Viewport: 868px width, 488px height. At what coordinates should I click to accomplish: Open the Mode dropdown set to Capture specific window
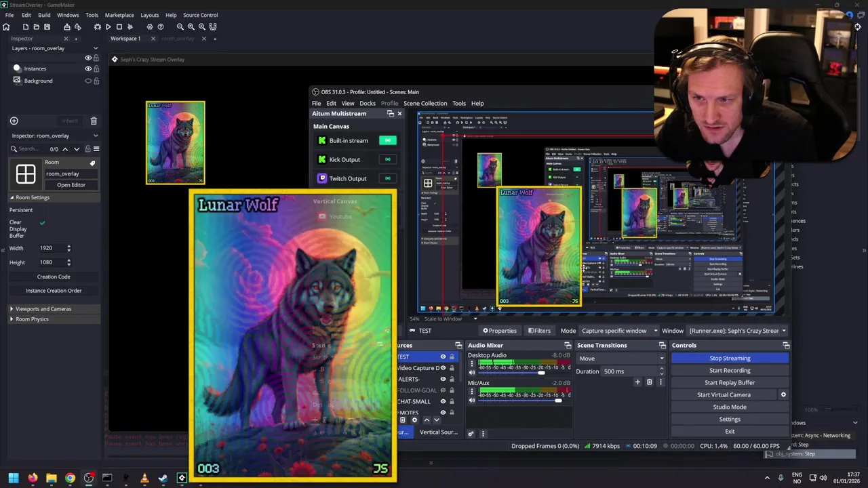(620, 331)
